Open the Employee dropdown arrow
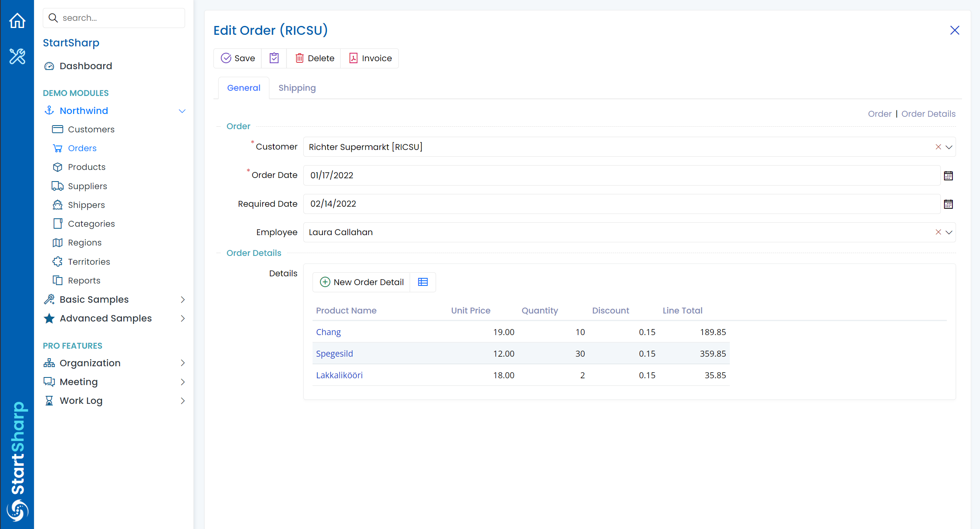This screenshot has width=980, height=529. pos(949,232)
